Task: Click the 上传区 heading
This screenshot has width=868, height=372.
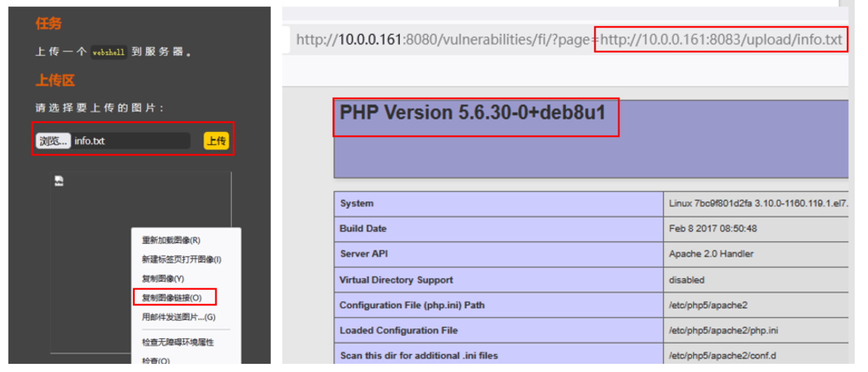Action: pyautogui.click(x=55, y=80)
